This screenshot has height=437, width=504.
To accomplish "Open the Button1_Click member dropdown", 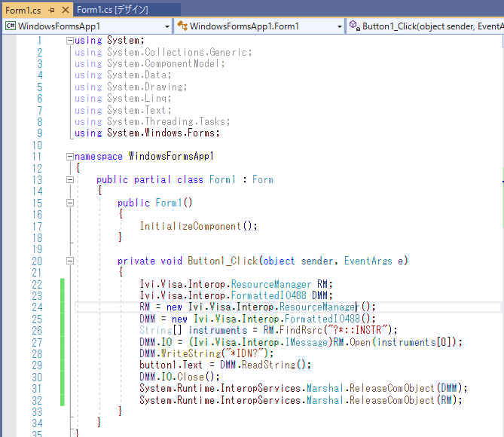I will [426, 26].
